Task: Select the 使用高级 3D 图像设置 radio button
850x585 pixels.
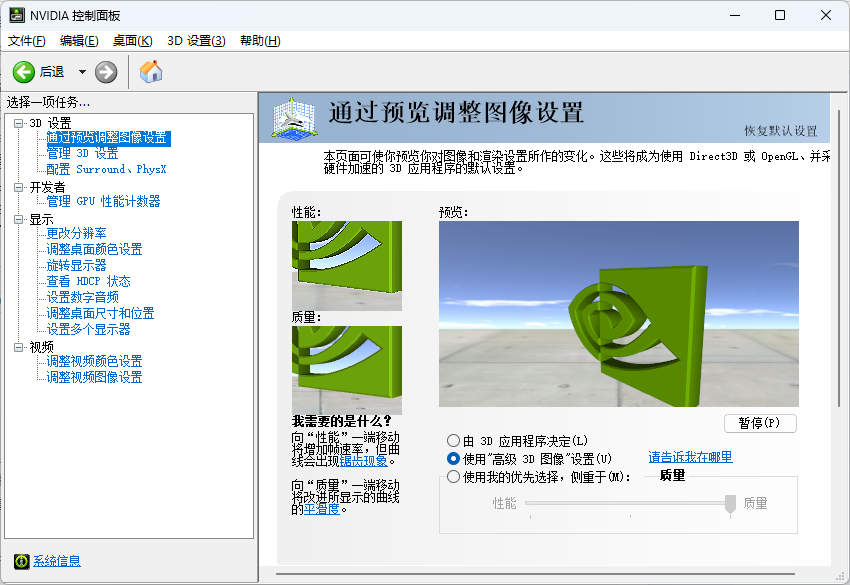Action: pos(453,458)
